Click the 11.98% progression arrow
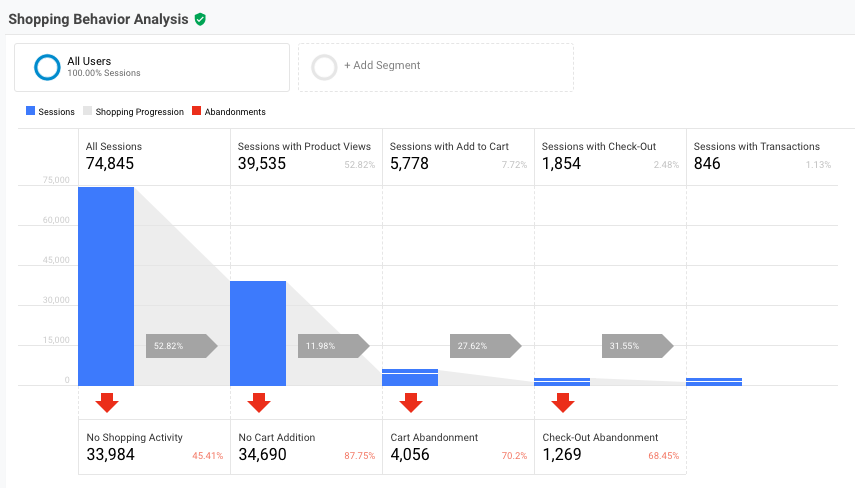The width and height of the screenshot is (855, 488). click(333, 346)
